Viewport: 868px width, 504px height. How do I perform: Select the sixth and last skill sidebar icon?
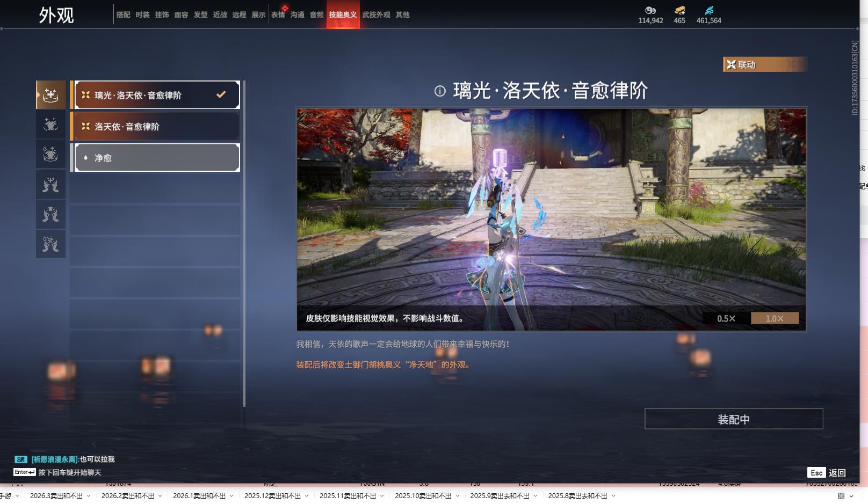click(x=50, y=244)
